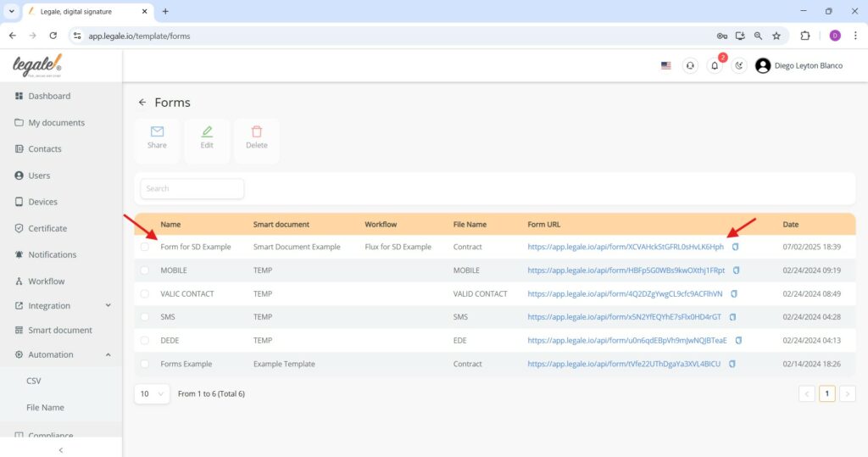Open the VALIC CONTACT form URL link

625,293
